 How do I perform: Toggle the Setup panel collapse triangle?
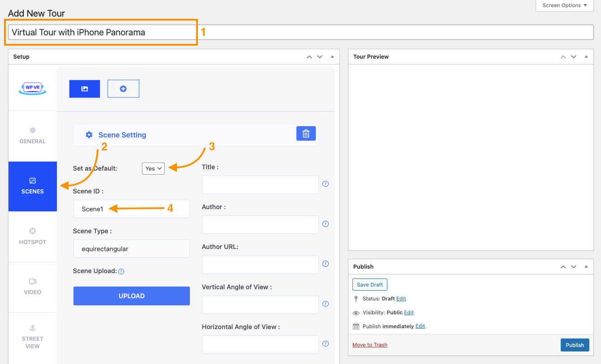pos(332,57)
